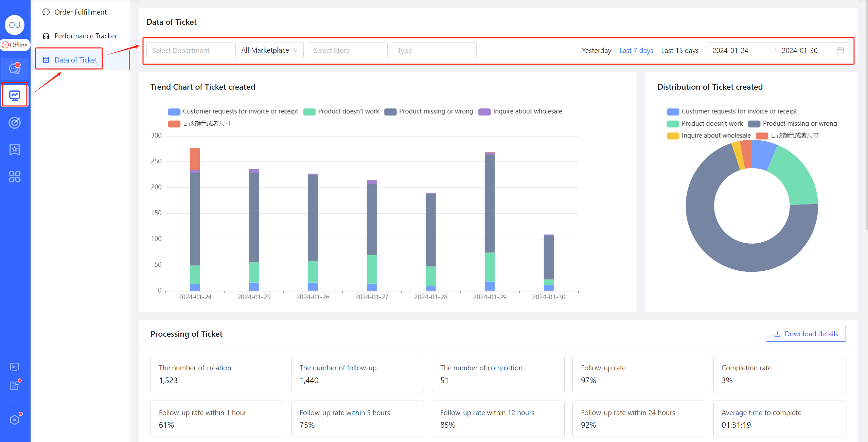Click Average time to complete card
The image size is (868, 442).
click(x=779, y=419)
